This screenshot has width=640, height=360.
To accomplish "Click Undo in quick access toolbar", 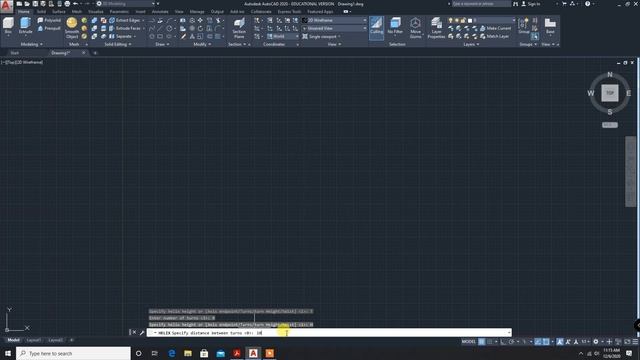I will [x=76, y=4].
